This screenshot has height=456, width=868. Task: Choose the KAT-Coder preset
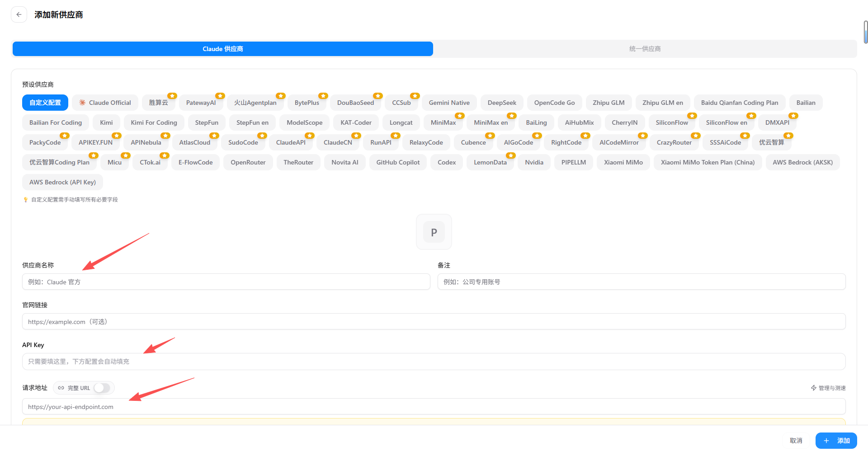(x=356, y=122)
